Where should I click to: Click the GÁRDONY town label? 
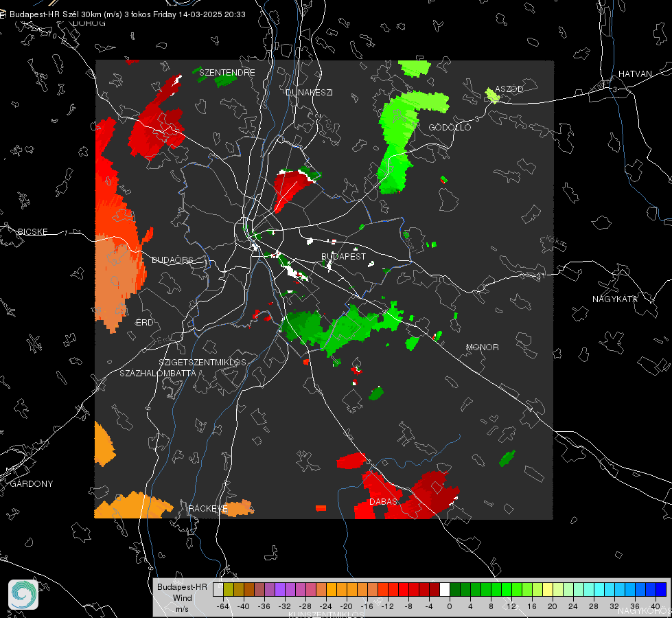[32, 484]
